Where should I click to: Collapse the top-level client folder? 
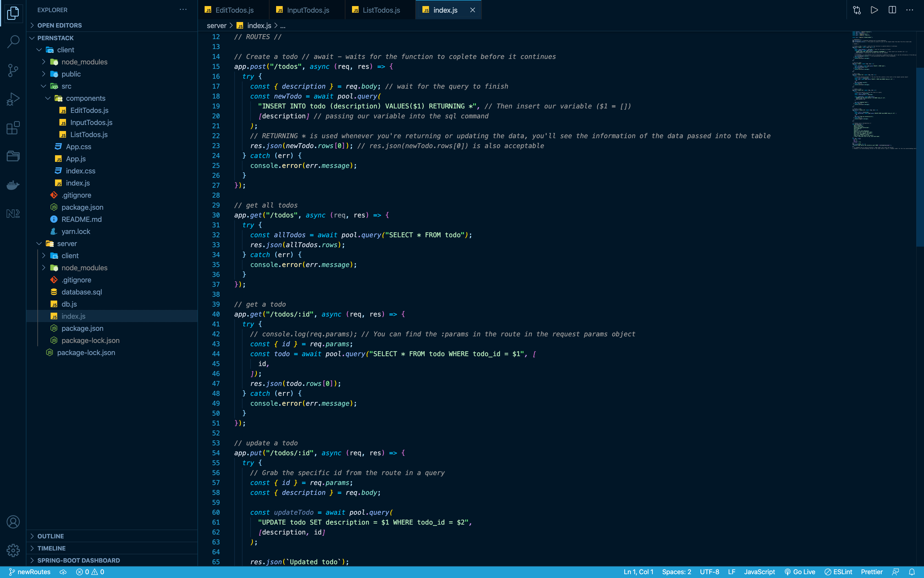pyautogui.click(x=112, y=50)
